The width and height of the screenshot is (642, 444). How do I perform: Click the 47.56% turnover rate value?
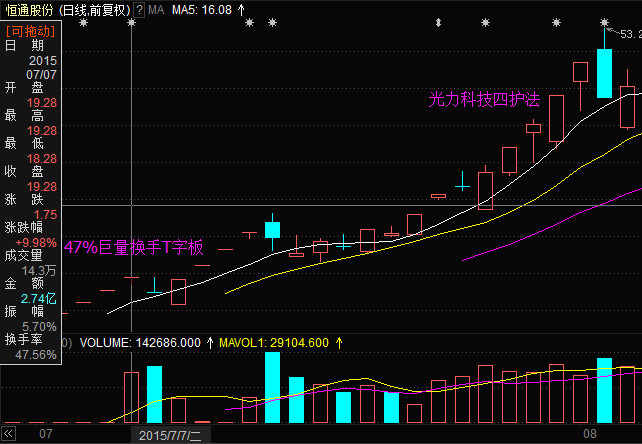(36, 354)
